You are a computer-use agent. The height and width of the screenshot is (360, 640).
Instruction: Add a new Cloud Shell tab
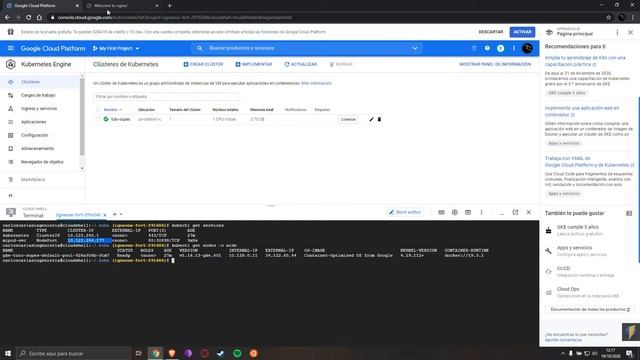pyautogui.click(x=114, y=214)
